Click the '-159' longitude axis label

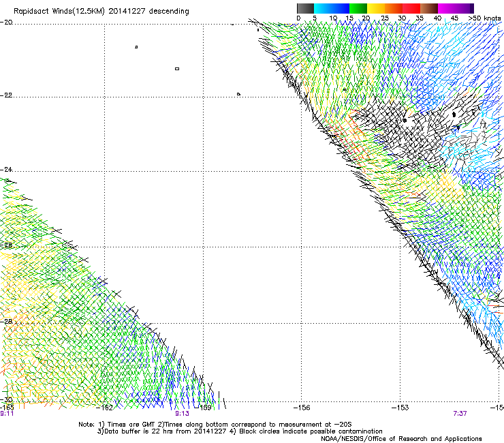point(204,408)
